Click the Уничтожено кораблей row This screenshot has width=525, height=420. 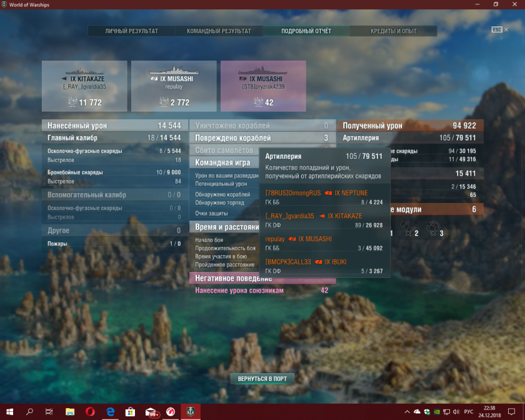[262, 126]
